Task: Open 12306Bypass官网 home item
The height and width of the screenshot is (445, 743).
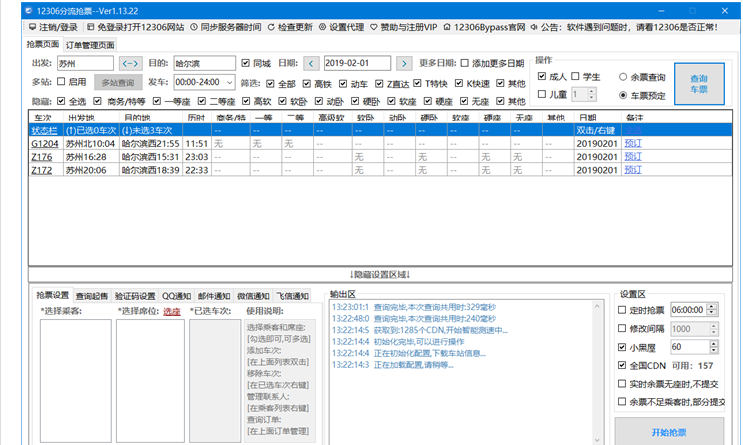Action: coord(484,27)
